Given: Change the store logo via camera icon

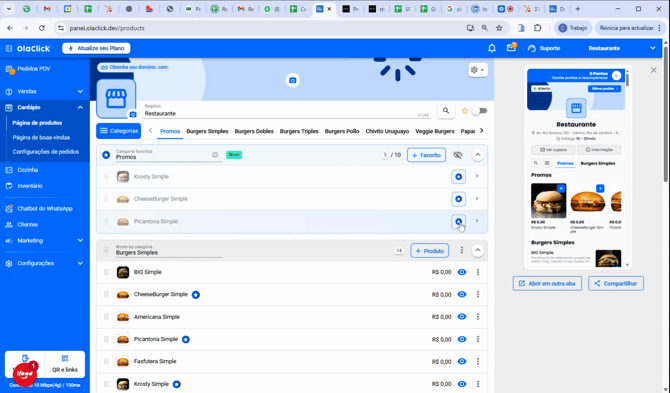Looking at the screenshot, I should [x=133, y=114].
